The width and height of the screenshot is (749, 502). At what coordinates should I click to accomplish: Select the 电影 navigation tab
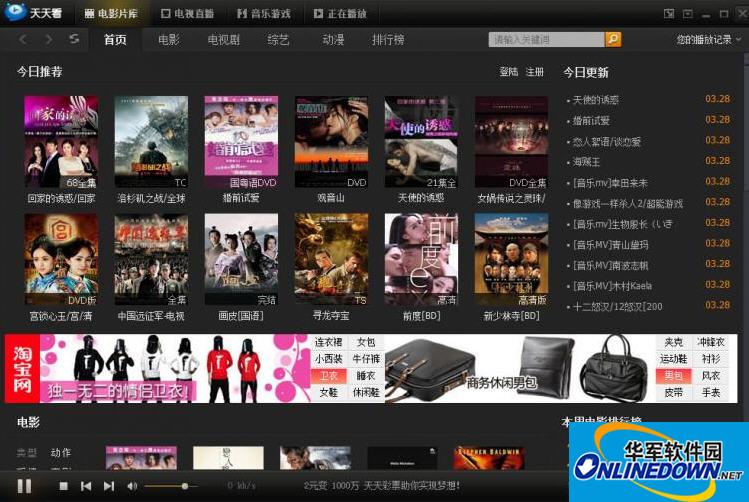click(x=169, y=40)
